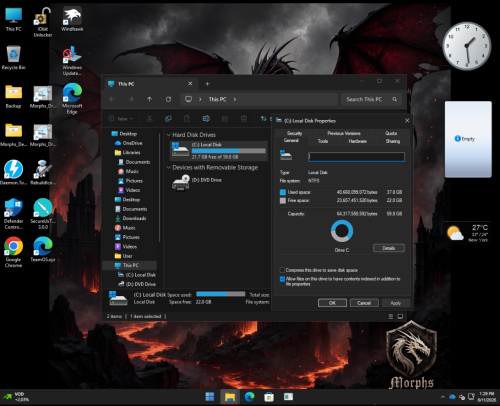The height and width of the screenshot is (406, 500).
Task: Navigate back in File Explorer
Action: point(112,99)
